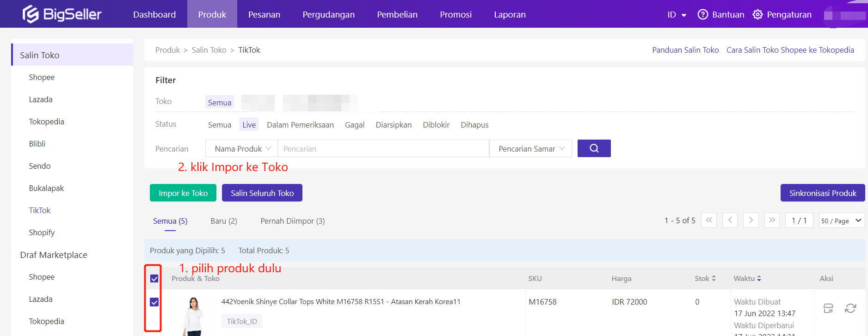Open the Pergudangan menu
The image size is (868, 336).
(x=329, y=14)
